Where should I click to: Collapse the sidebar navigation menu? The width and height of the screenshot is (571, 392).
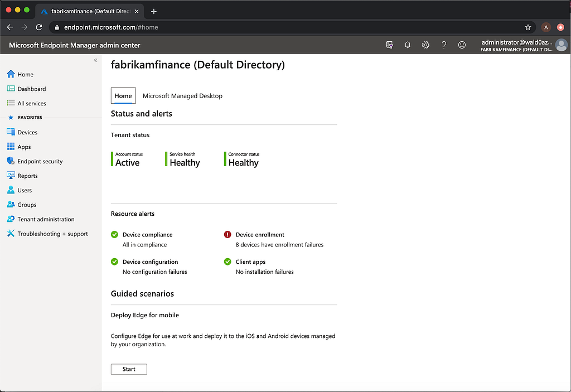pyautogui.click(x=95, y=60)
